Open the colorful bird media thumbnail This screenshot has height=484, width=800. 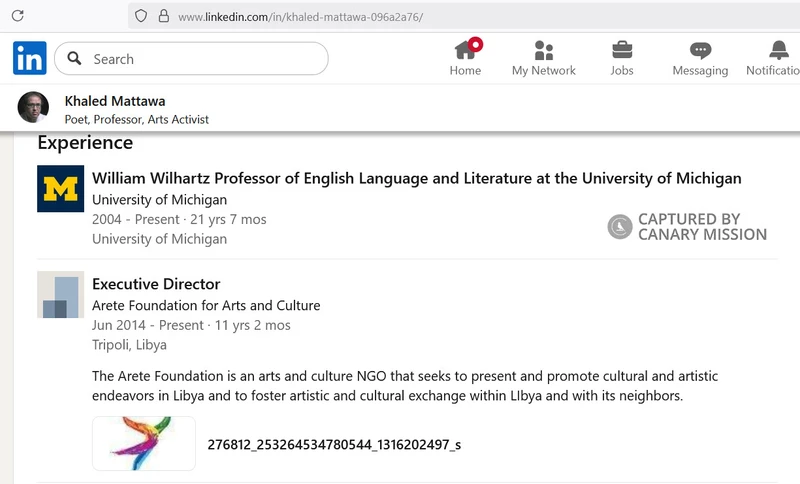pyautogui.click(x=144, y=443)
